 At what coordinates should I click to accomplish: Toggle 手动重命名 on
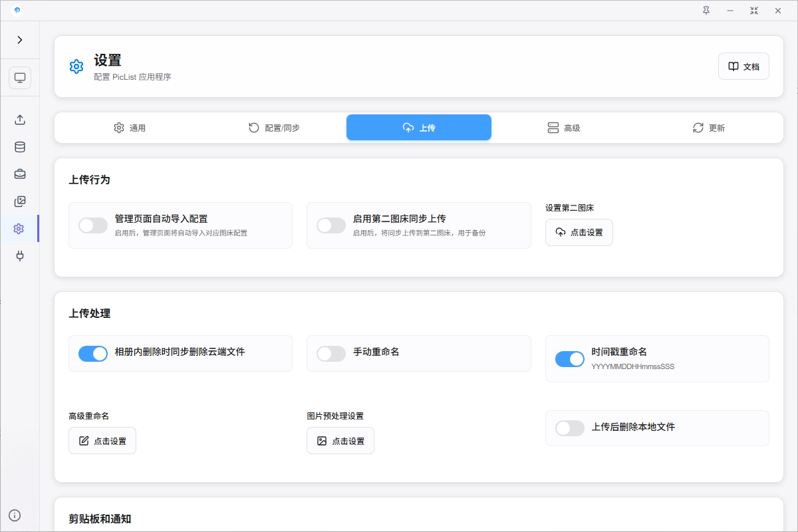[x=331, y=353]
